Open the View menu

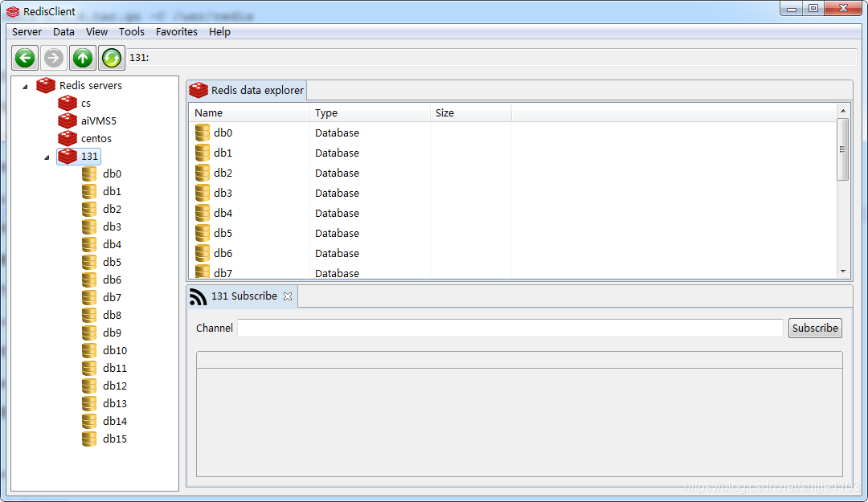(x=97, y=31)
